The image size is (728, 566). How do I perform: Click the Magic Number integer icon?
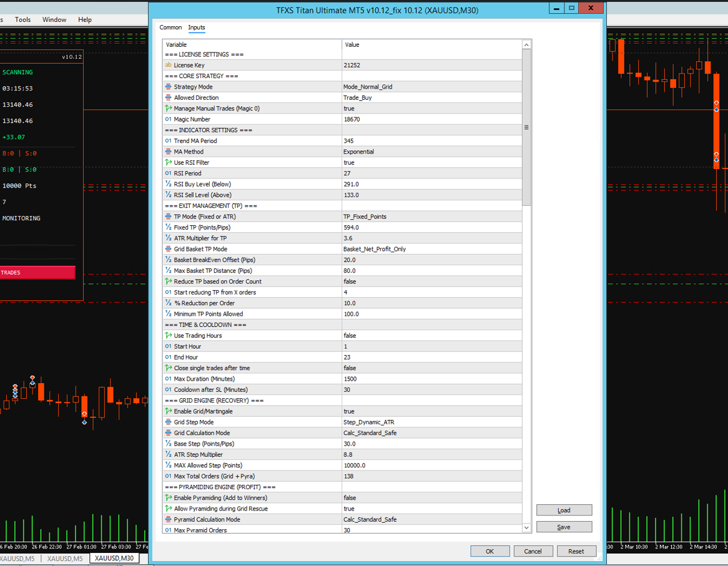(168, 119)
